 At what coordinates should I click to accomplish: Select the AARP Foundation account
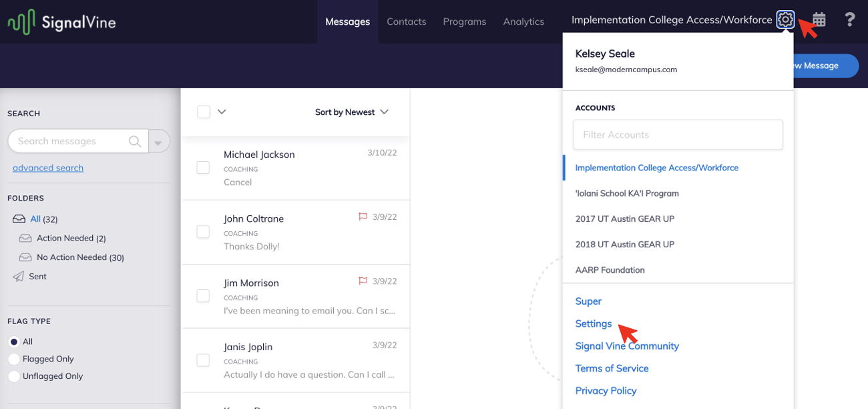pos(609,269)
